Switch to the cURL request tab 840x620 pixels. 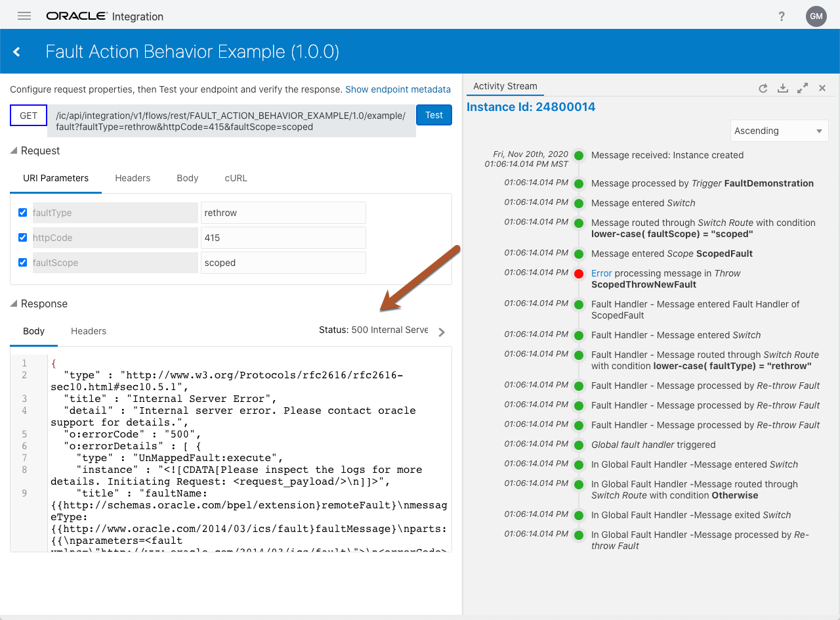pos(236,178)
